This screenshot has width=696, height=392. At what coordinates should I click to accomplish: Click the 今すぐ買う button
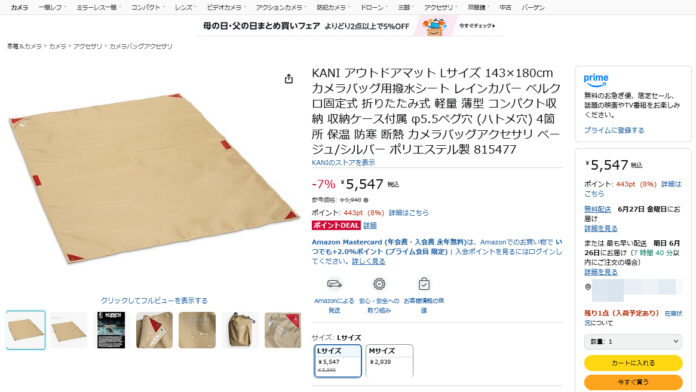coord(633,382)
